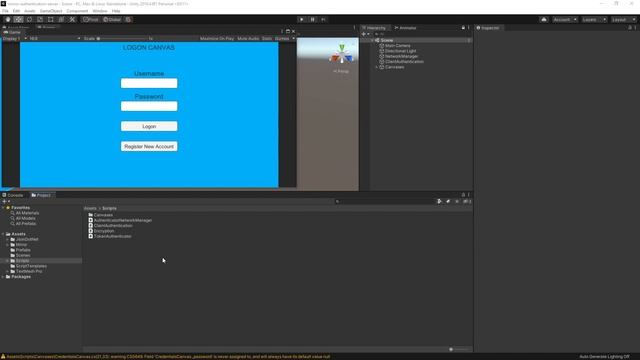Open the Help menu

(116, 11)
